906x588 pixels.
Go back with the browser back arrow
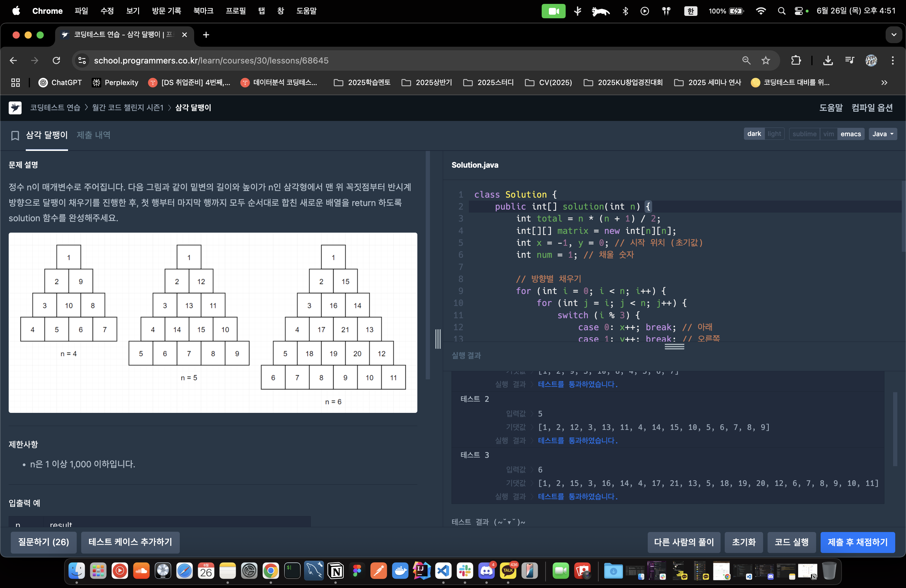[x=13, y=60]
